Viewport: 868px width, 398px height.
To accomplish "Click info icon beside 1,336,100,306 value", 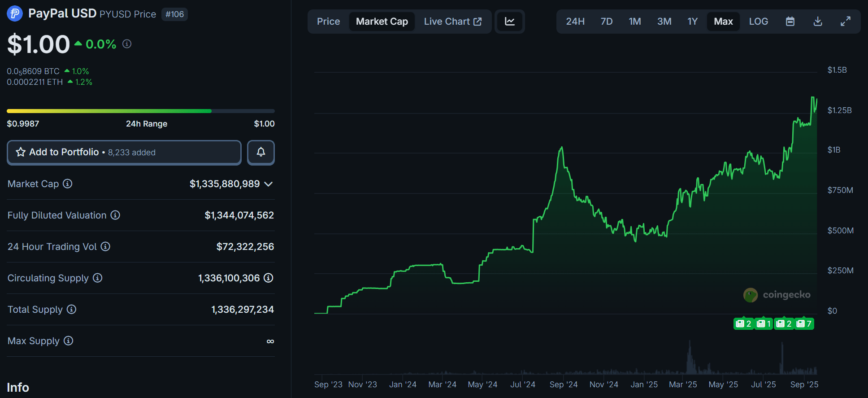I will click(269, 278).
